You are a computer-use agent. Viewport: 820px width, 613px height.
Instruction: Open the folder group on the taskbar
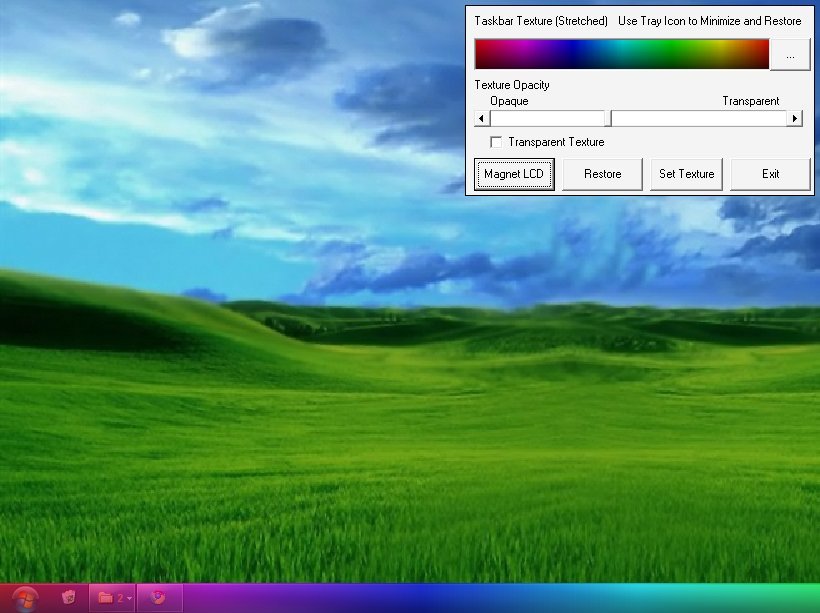pos(106,598)
